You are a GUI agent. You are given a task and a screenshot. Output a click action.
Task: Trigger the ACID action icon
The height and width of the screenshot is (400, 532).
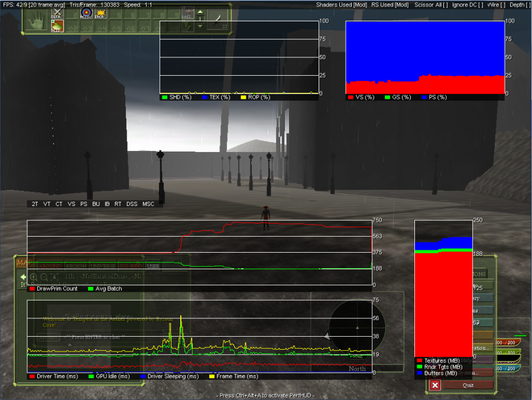tap(57, 26)
